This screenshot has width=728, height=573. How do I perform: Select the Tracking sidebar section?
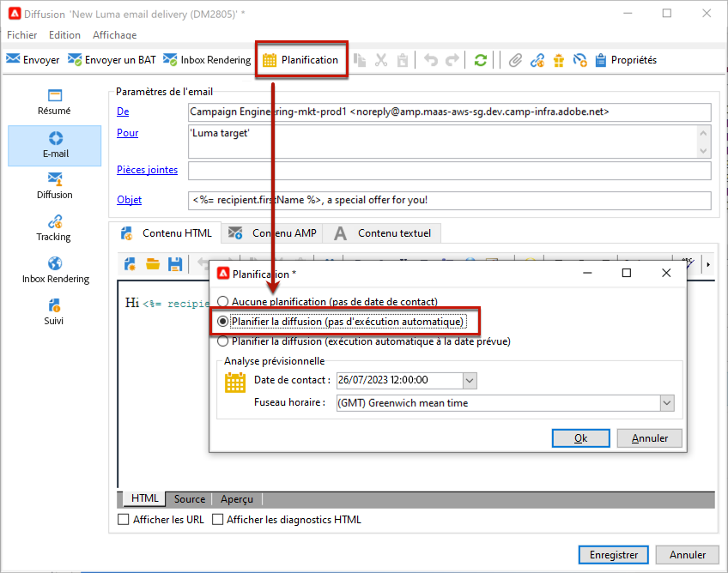coord(54,228)
